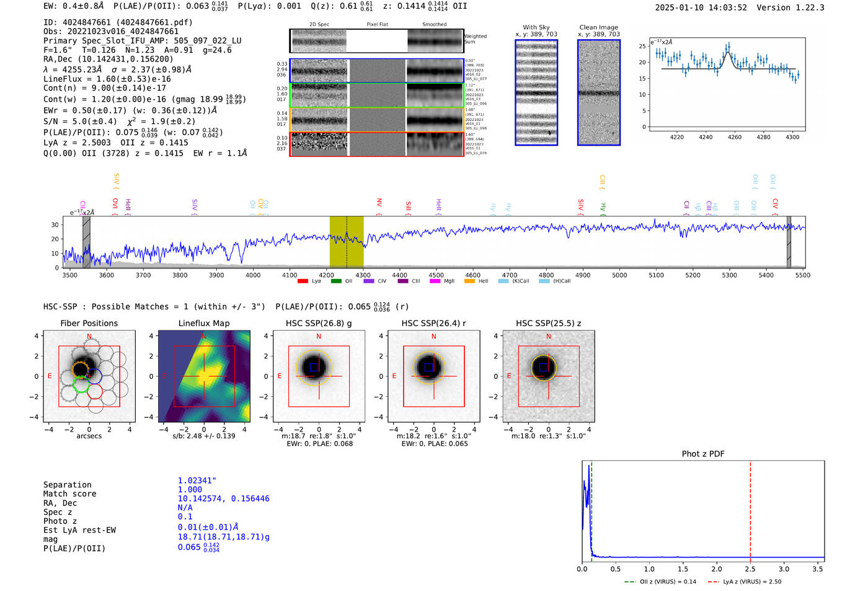Click the magenta MgII legend swatch
868x591 pixels.
click(x=435, y=281)
